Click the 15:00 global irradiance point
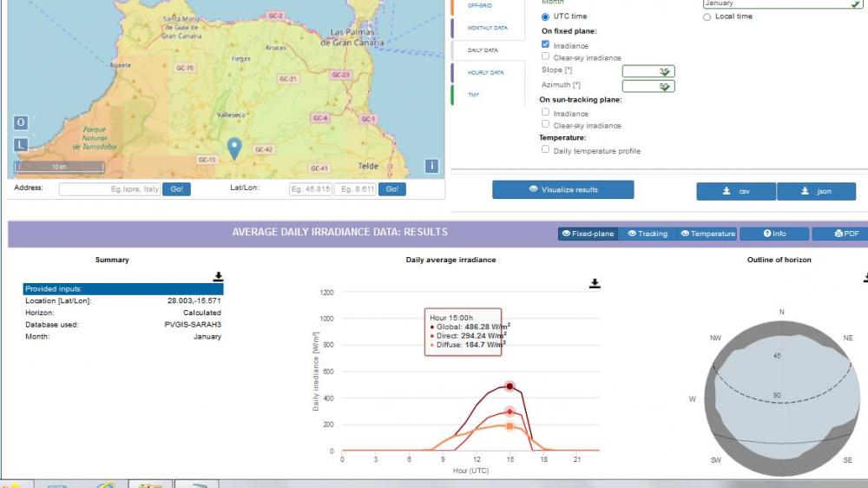This screenshot has width=868, height=488. (x=510, y=386)
